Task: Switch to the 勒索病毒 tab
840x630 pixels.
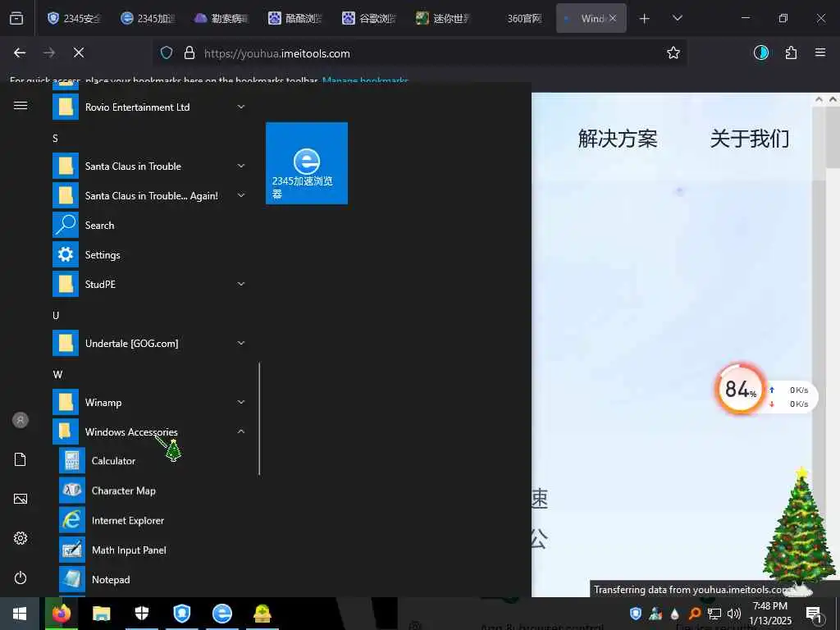Action: pos(222,18)
